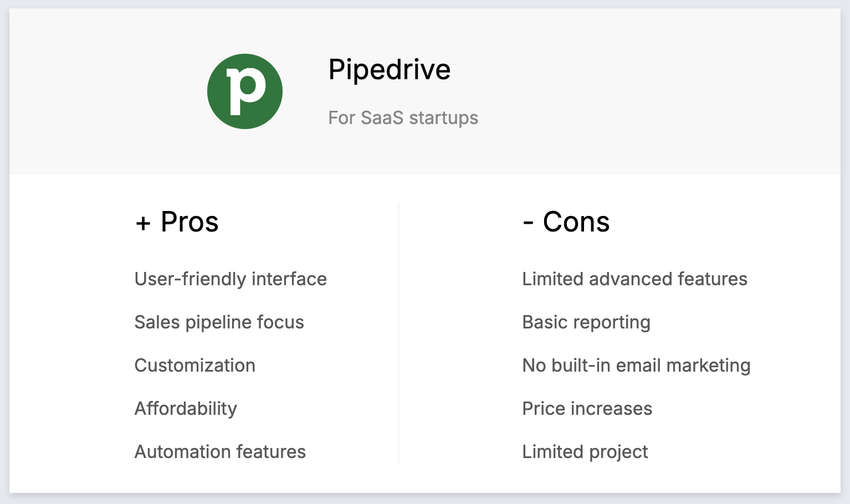850x504 pixels.
Task: Click the plus sign beside Pros
Action: click(143, 223)
